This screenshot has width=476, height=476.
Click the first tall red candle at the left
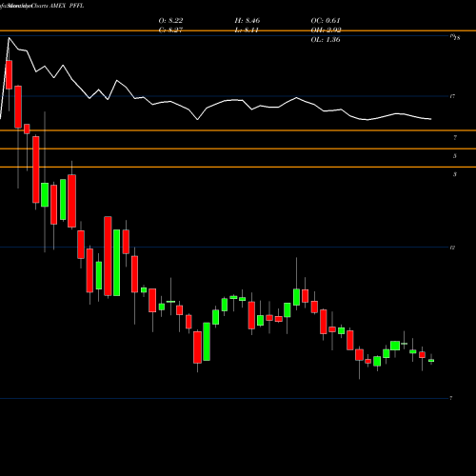coord(9,74)
